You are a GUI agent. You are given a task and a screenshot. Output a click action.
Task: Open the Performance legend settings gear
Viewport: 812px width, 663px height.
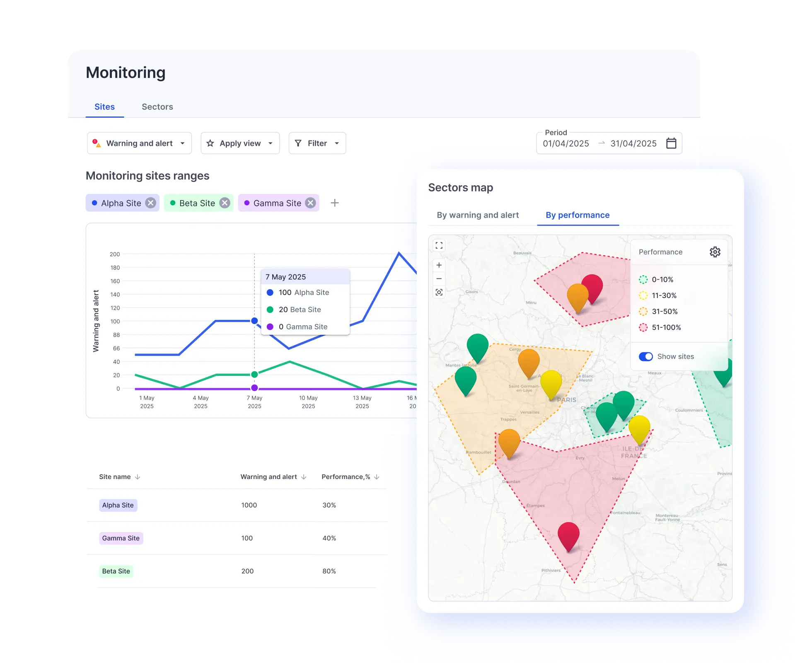pyautogui.click(x=715, y=252)
